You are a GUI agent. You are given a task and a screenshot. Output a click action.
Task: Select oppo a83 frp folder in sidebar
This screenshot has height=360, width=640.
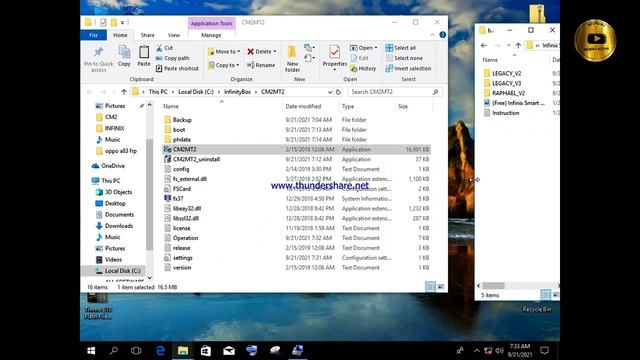click(120, 151)
